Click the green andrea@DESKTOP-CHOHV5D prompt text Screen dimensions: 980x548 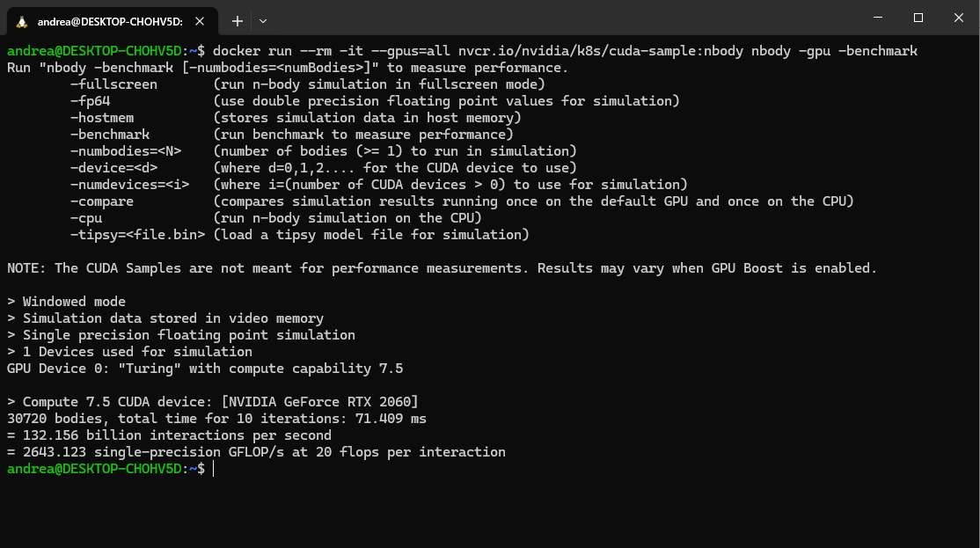92,469
